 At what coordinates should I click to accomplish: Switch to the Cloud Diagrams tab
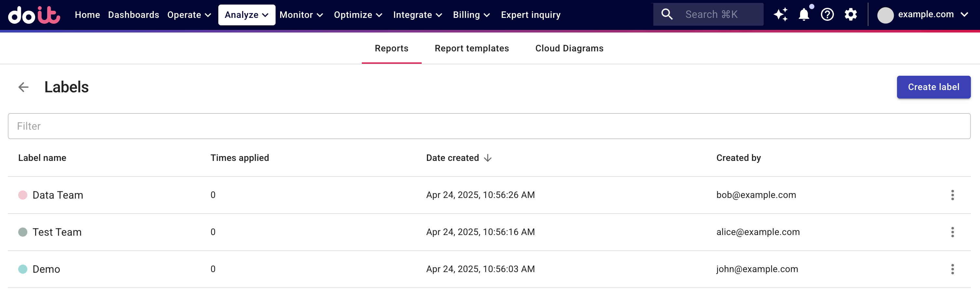coord(569,48)
